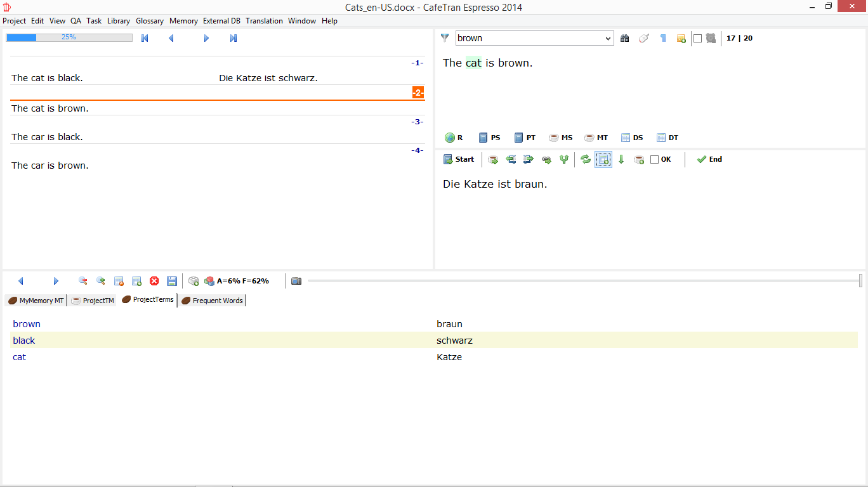This screenshot has width=868, height=487.
Task: Open the Glossary menu
Action: (150, 21)
